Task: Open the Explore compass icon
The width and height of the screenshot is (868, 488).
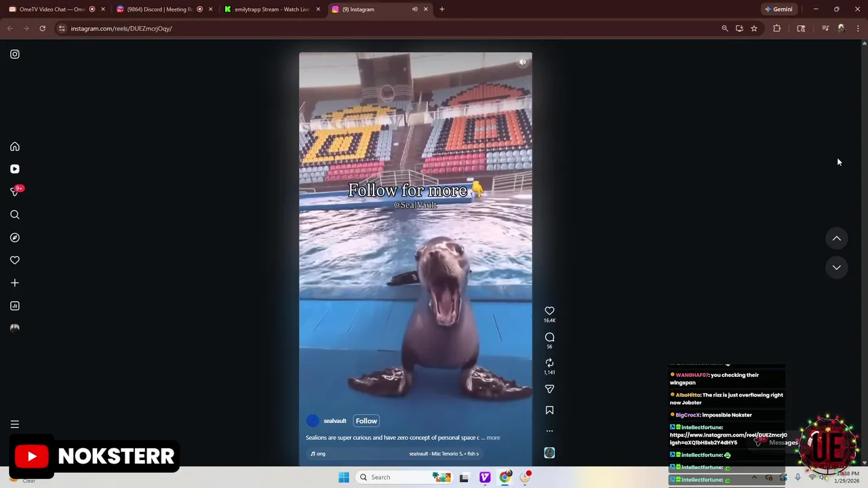Action: tap(15, 238)
